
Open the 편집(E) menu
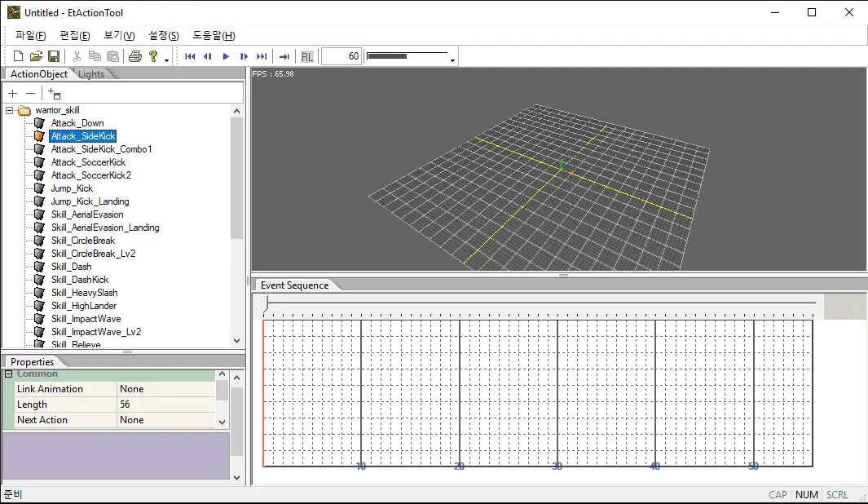point(75,35)
